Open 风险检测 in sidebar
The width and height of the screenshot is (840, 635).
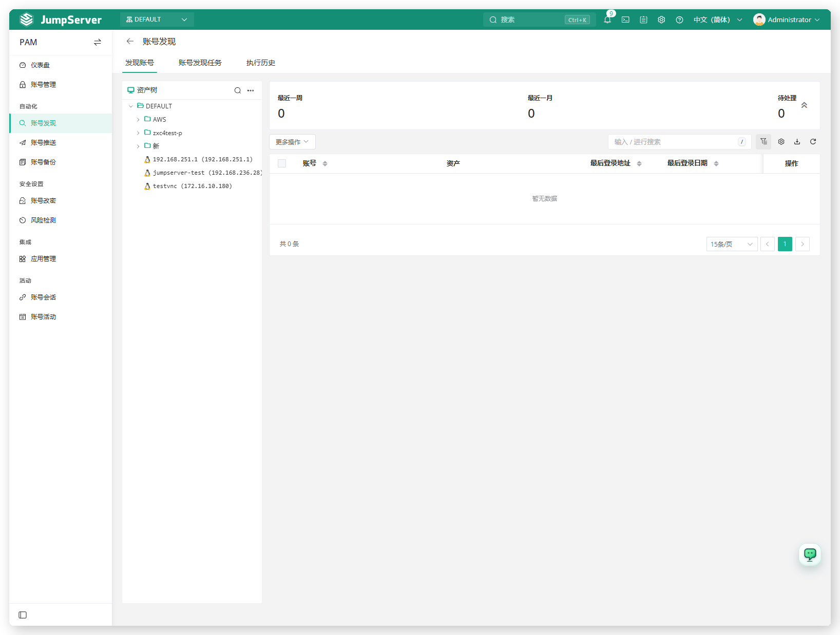point(61,220)
